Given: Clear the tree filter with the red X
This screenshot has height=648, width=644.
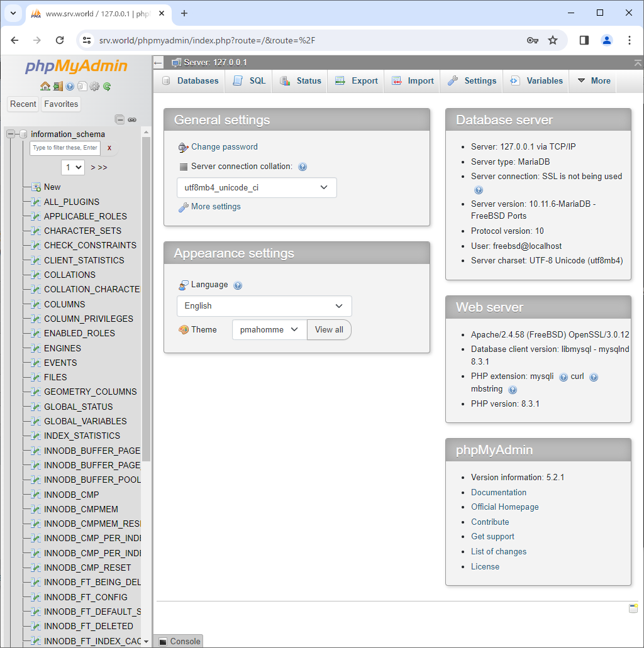Looking at the screenshot, I should [x=109, y=148].
